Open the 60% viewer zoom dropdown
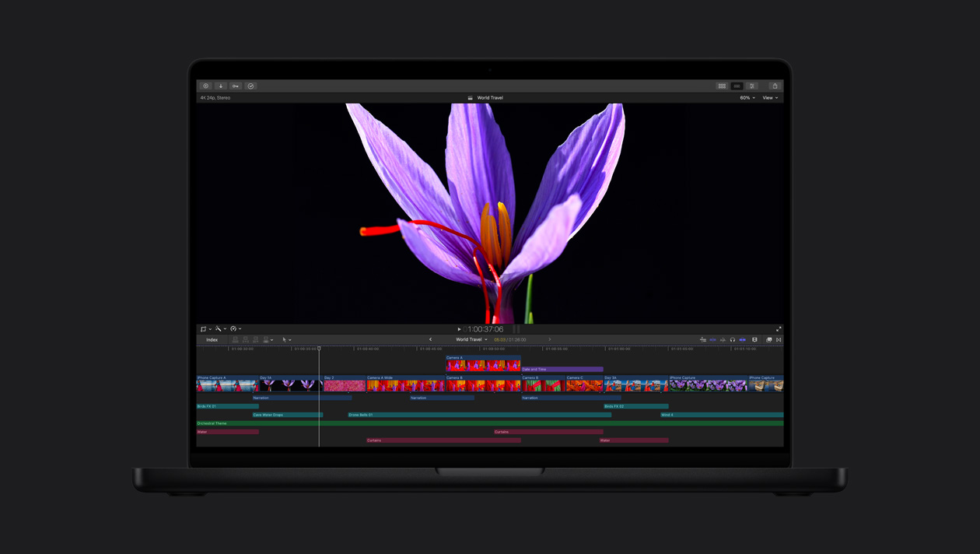 [x=744, y=97]
